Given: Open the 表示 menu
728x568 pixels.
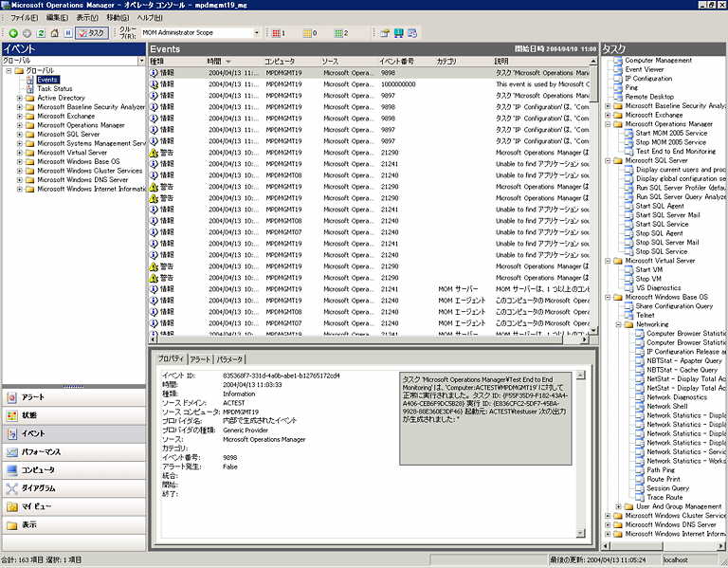Looking at the screenshot, I should pos(87,18).
